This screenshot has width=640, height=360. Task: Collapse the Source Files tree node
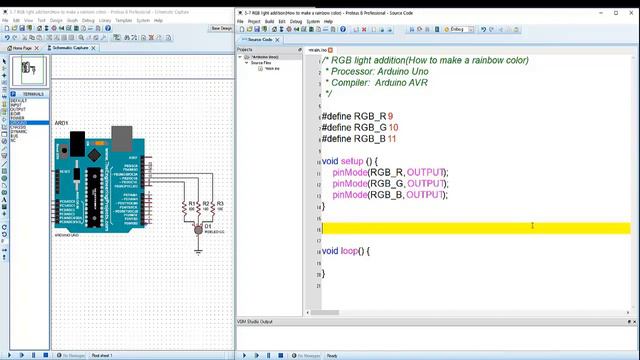click(x=246, y=63)
